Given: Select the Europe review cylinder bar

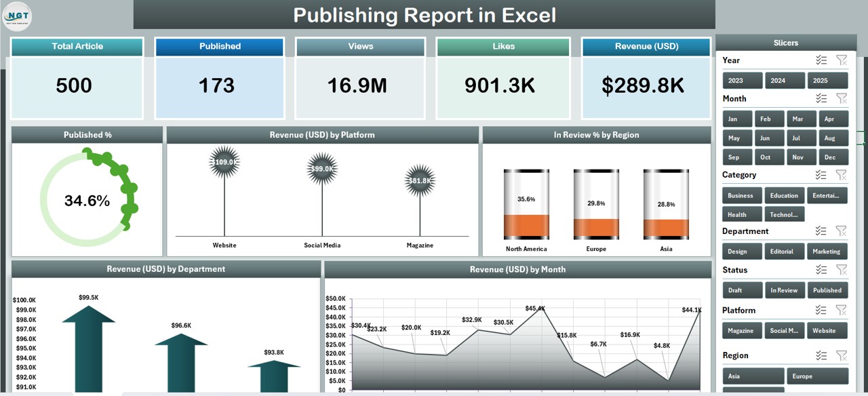Looking at the screenshot, I should tap(596, 204).
